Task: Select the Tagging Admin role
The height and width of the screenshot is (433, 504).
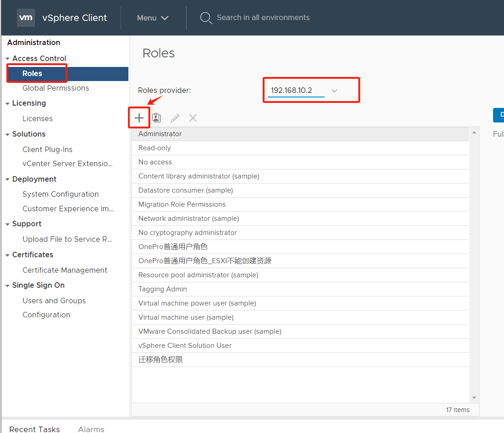Action: 300,289
